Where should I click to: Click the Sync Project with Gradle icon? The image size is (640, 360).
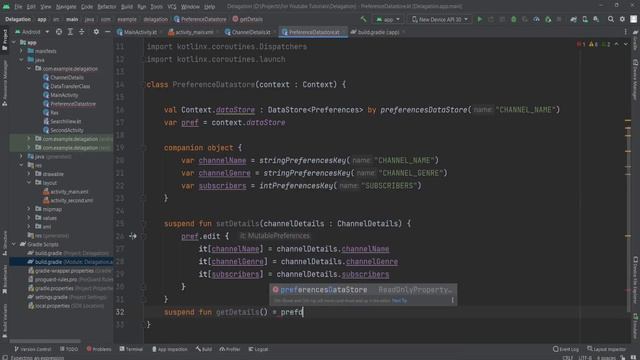(x=573, y=19)
